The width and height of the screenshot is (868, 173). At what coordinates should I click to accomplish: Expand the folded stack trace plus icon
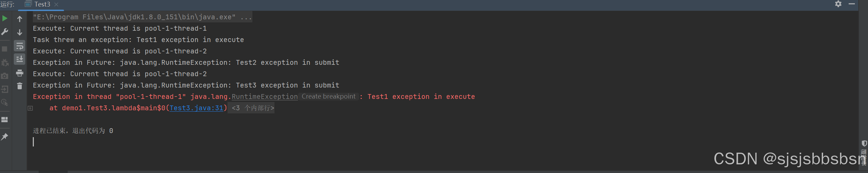point(30,108)
